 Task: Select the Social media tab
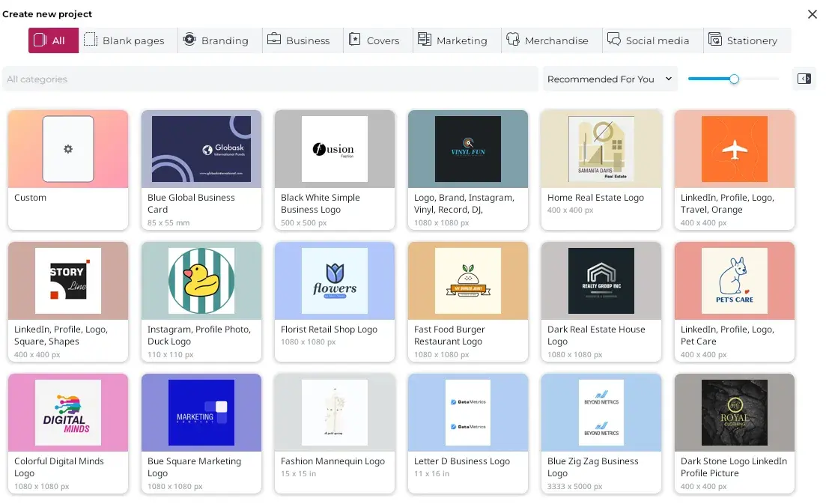coord(649,40)
